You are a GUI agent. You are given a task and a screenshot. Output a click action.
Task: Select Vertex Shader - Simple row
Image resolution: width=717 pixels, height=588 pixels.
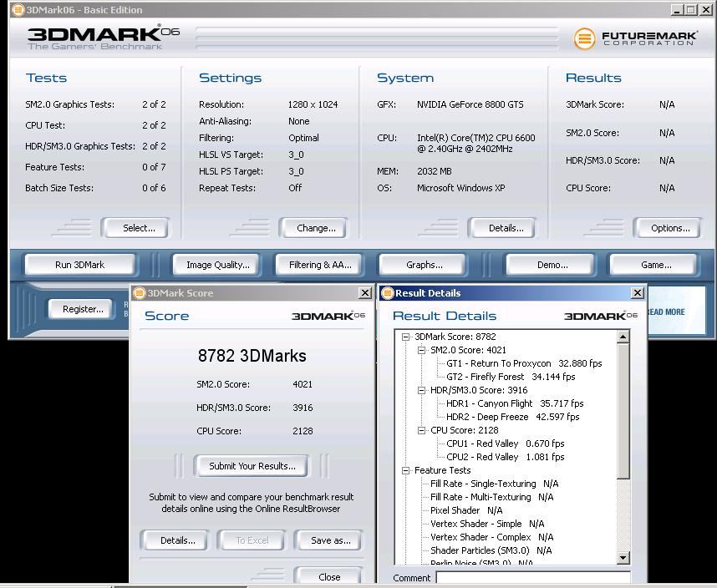[487, 524]
